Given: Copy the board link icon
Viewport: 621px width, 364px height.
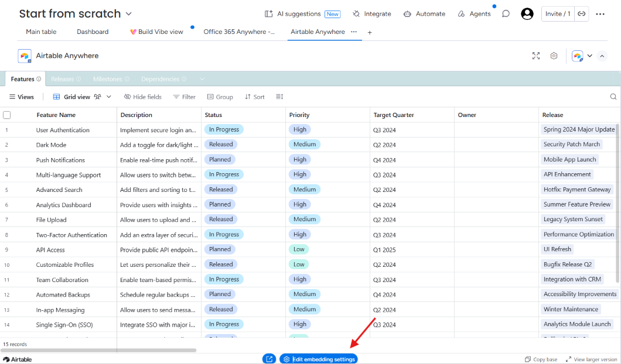Looking at the screenshot, I should 581,14.
